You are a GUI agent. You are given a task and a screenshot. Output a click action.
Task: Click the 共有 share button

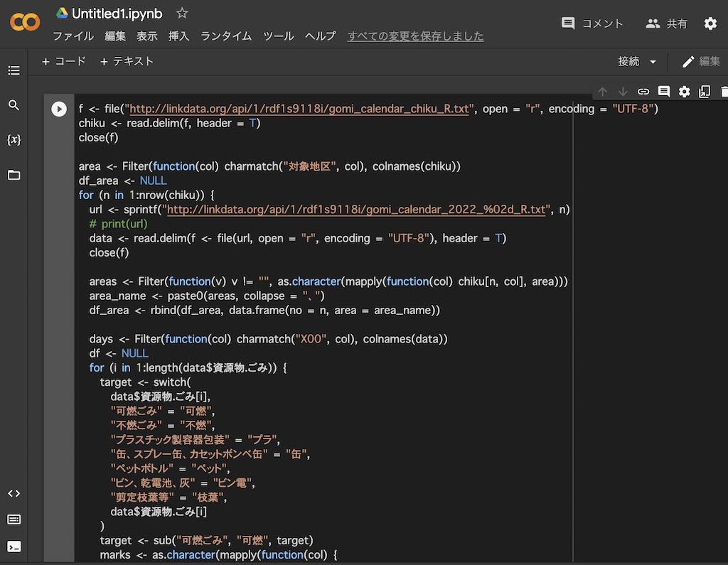point(667,23)
